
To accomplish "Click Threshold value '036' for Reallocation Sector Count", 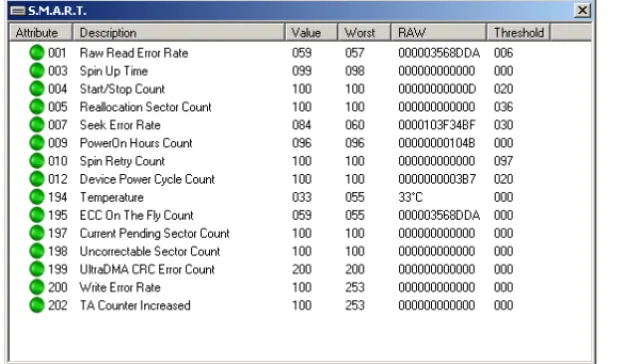I will click(x=503, y=107).
